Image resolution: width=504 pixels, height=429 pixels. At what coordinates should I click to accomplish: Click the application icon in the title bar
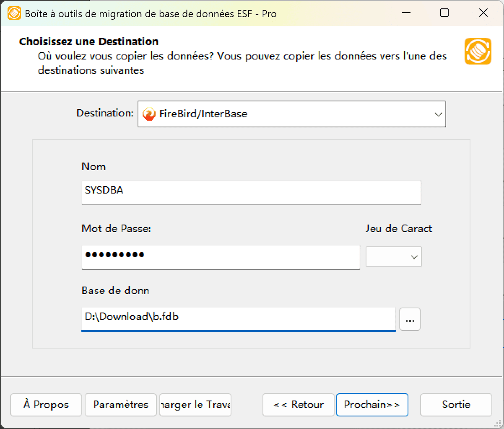click(13, 13)
